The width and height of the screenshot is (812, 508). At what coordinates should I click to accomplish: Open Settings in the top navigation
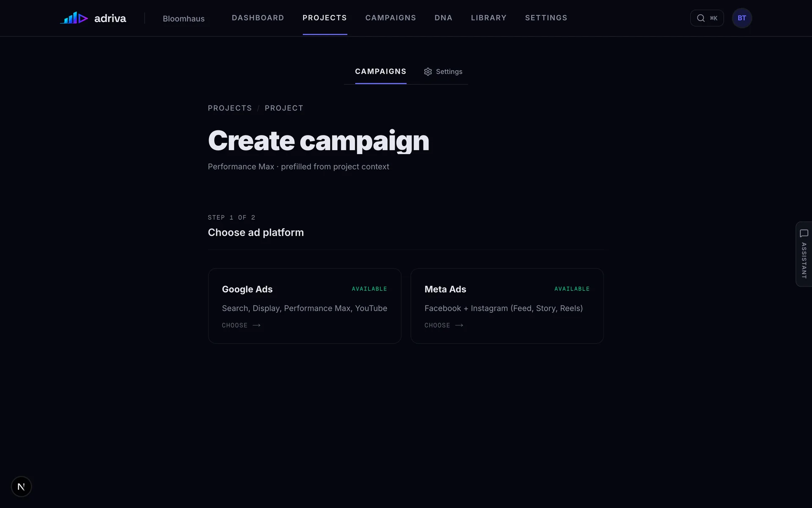546,18
